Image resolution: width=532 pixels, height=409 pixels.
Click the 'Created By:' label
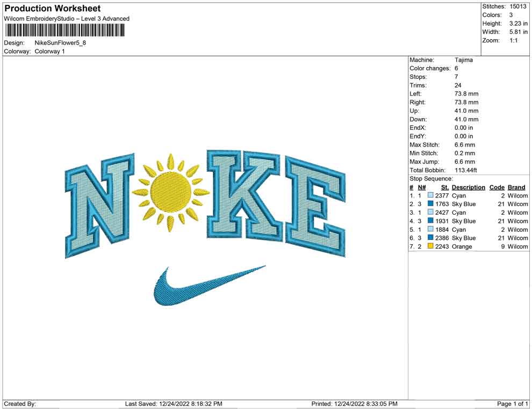(20, 404)
